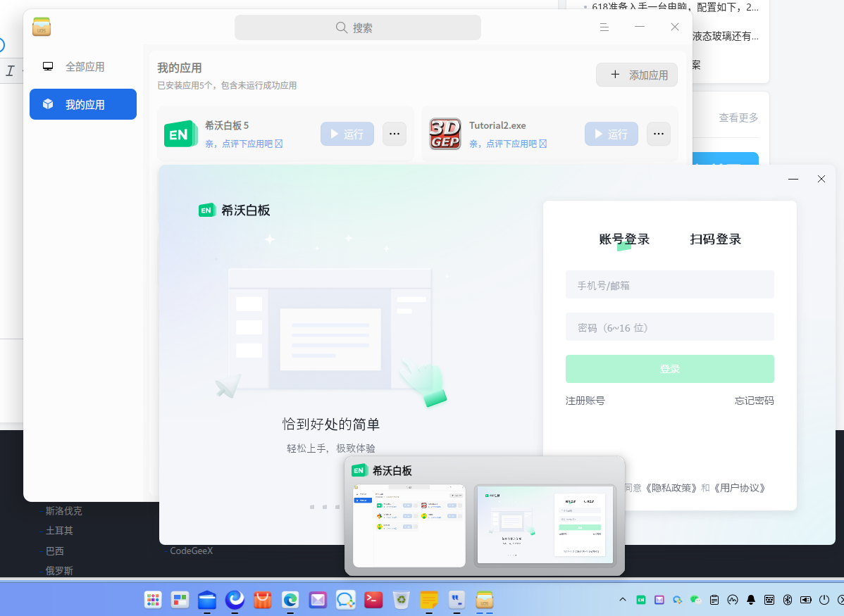Click the Bluetooth tray icon
844x616 pixels.
(788, 600)
